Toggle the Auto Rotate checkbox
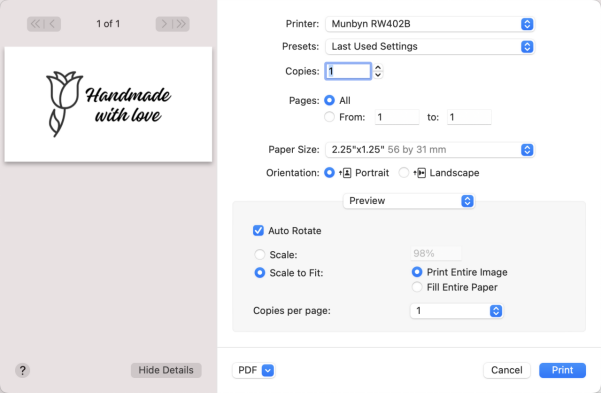This screenshot has height=393, width=601. (258, 230)
